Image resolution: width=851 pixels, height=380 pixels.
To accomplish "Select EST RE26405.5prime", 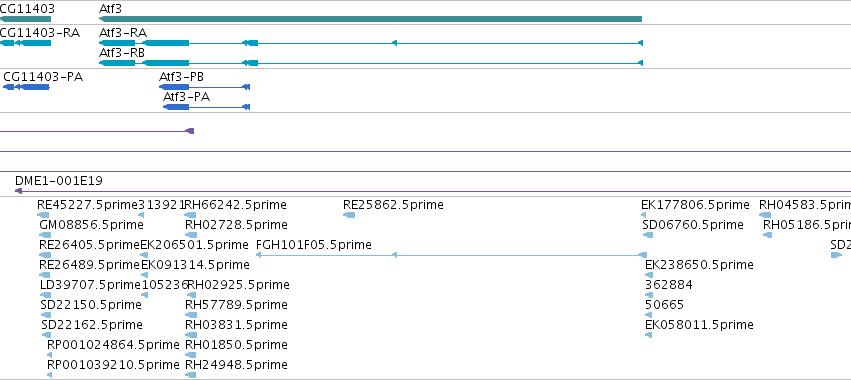I will 90,245.
